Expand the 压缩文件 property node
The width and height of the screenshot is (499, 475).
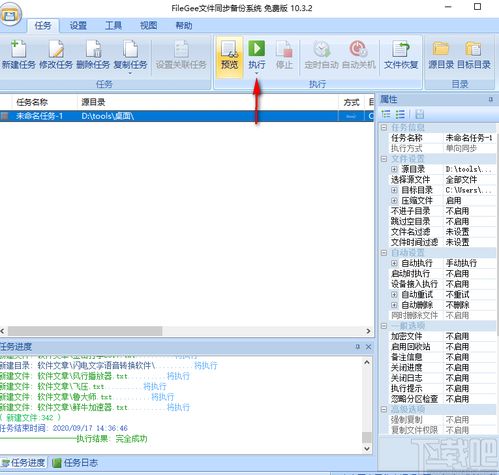394,200
